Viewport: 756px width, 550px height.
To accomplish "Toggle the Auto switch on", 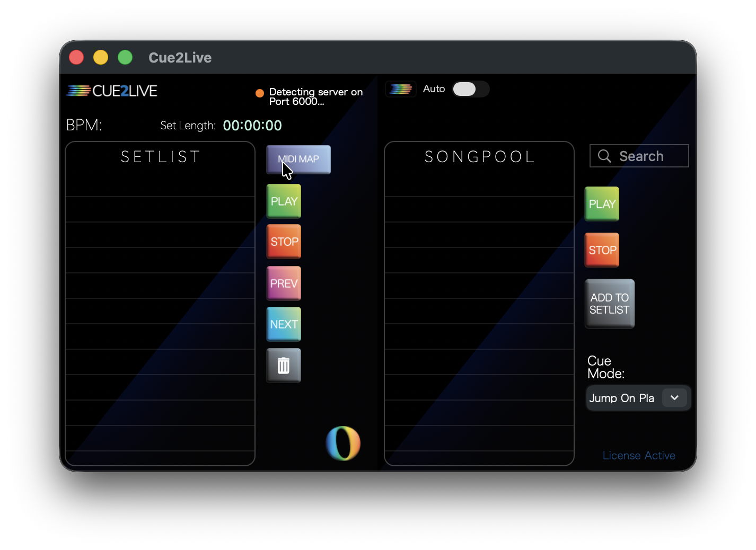I will (470, 89).
